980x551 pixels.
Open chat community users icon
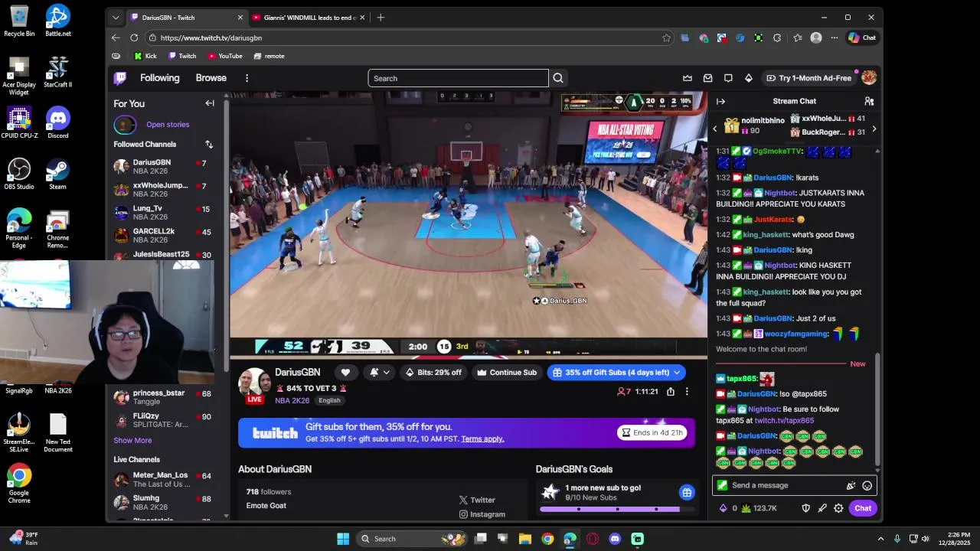coord(869,101)
